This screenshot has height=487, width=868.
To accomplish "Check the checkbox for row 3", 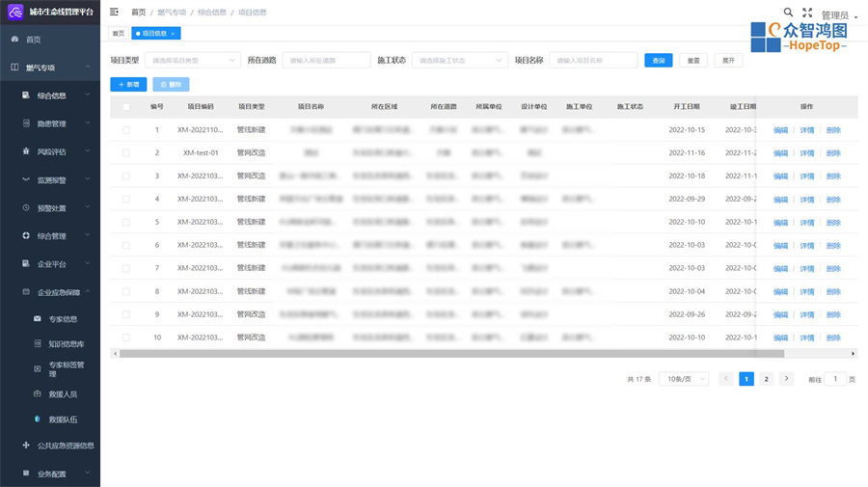I will pyautogui.click(x=126, y=176).
